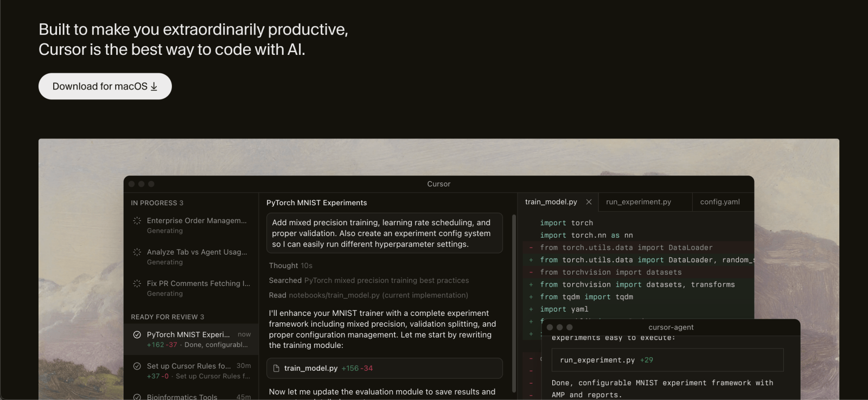Click the 'import torch.nn as nn' line

click(586, 236)
